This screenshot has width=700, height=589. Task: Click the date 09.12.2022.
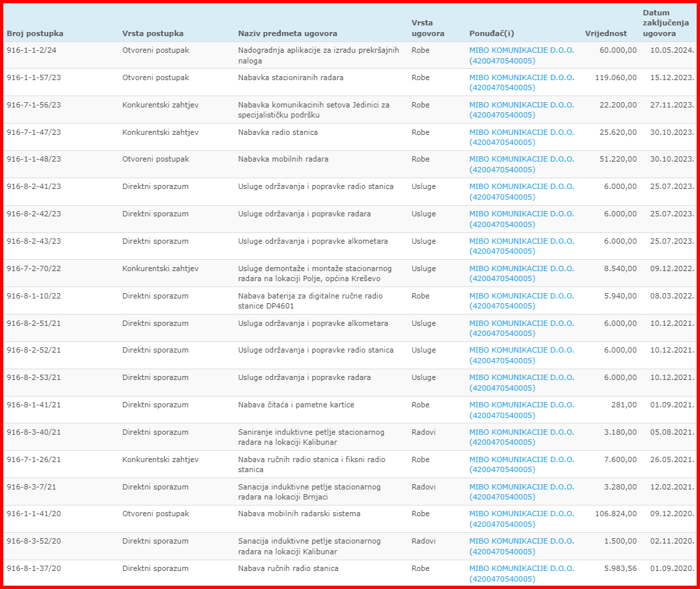[673, 268]
